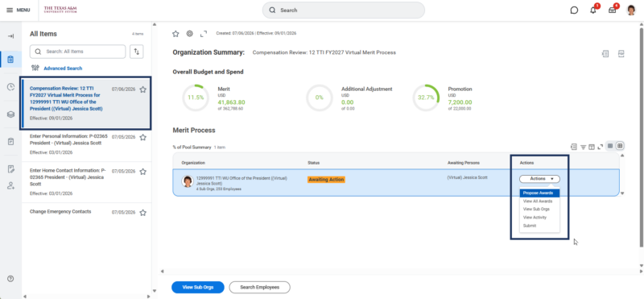Star the Change Emergency Contacts item
Viewport: 644px width, 299px height.
(143, 213)
